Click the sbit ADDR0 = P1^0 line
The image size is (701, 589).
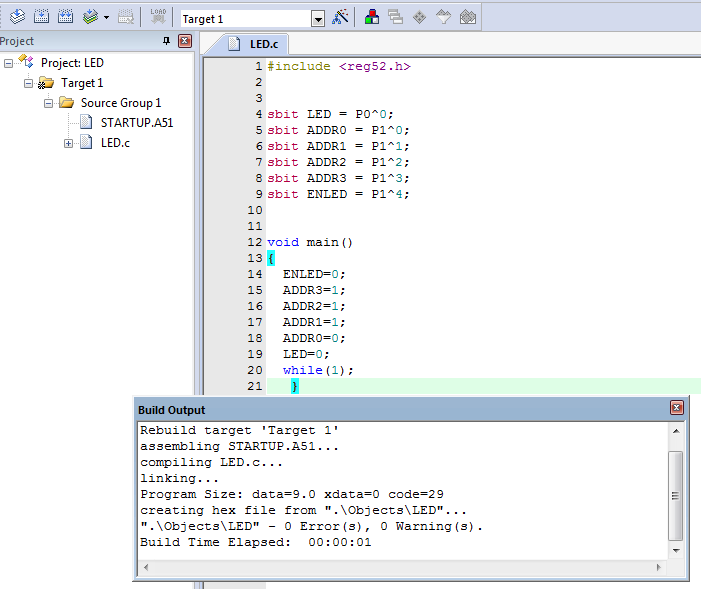[x=338, y=130]
